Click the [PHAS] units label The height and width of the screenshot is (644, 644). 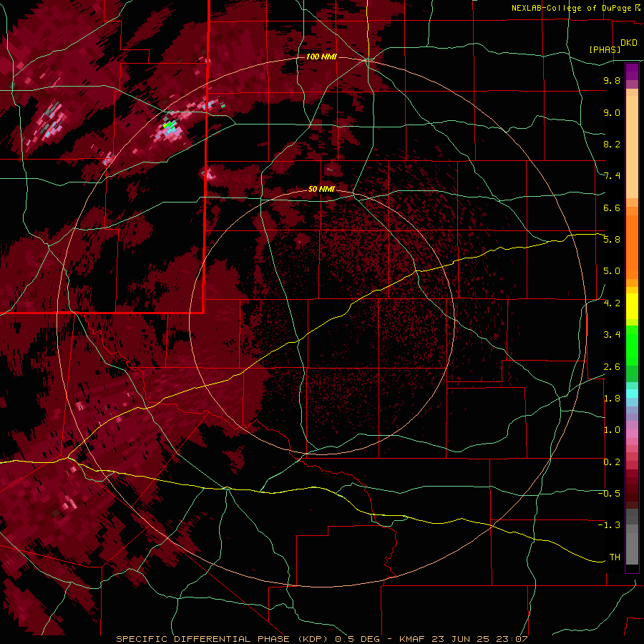pos(605,49)
